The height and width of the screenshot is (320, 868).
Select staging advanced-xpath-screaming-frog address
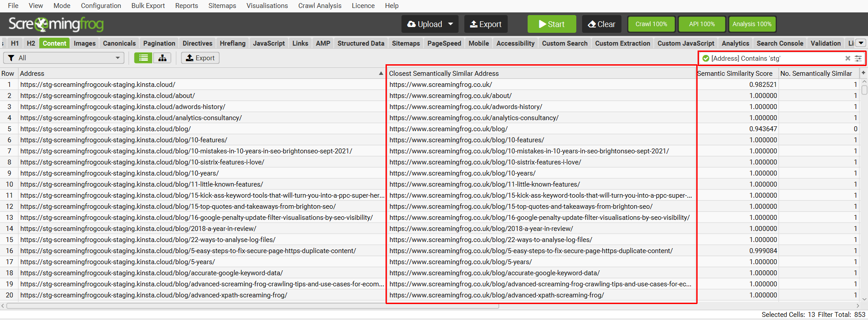tap(202, 295)
